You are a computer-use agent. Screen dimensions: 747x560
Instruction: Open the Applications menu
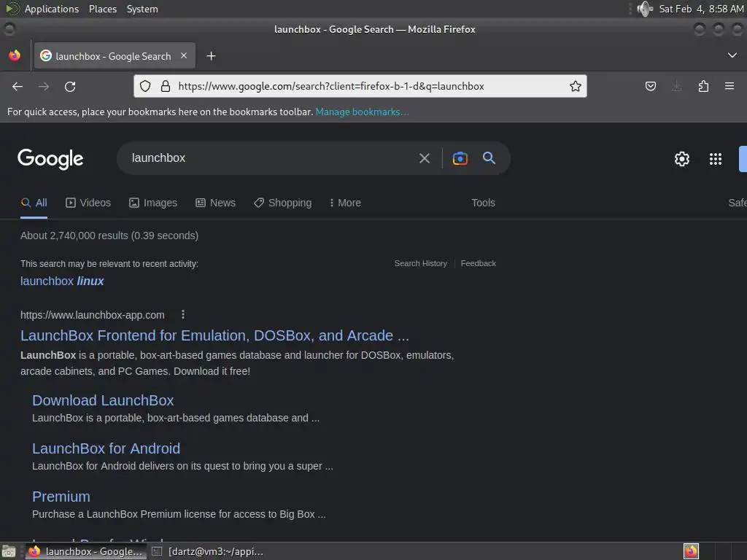tap(52, 9)
